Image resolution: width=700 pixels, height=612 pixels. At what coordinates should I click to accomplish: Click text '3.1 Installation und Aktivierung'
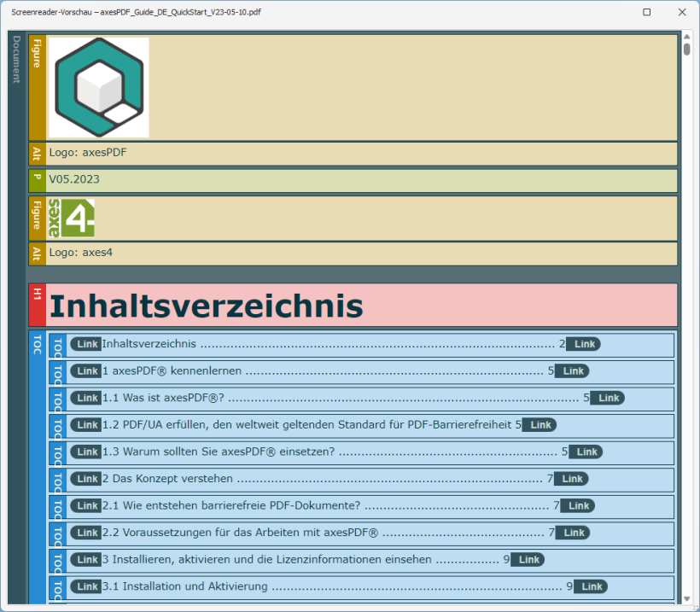tap(185, 586)
